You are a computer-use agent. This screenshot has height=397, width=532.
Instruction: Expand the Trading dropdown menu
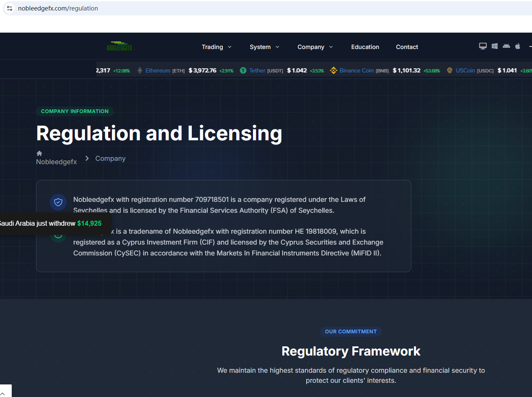217,47
